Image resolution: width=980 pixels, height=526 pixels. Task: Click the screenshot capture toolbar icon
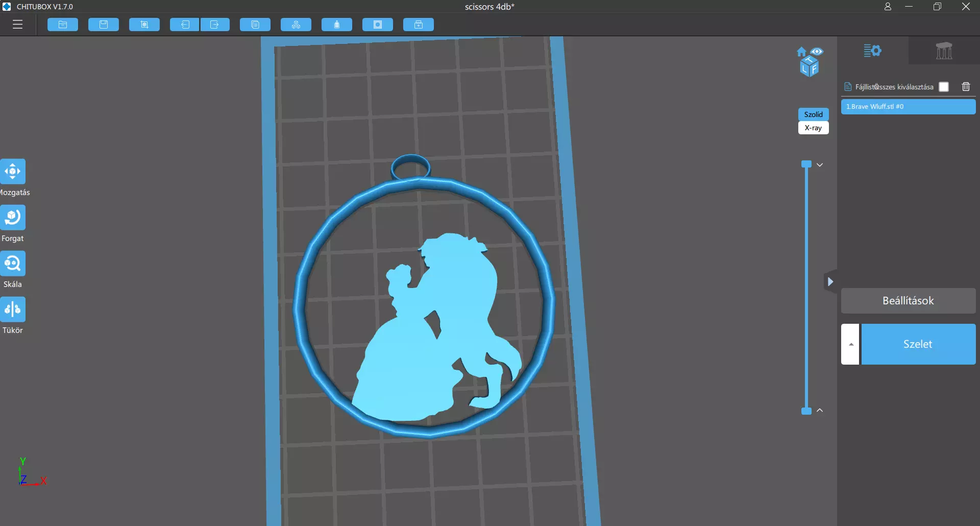144,25
